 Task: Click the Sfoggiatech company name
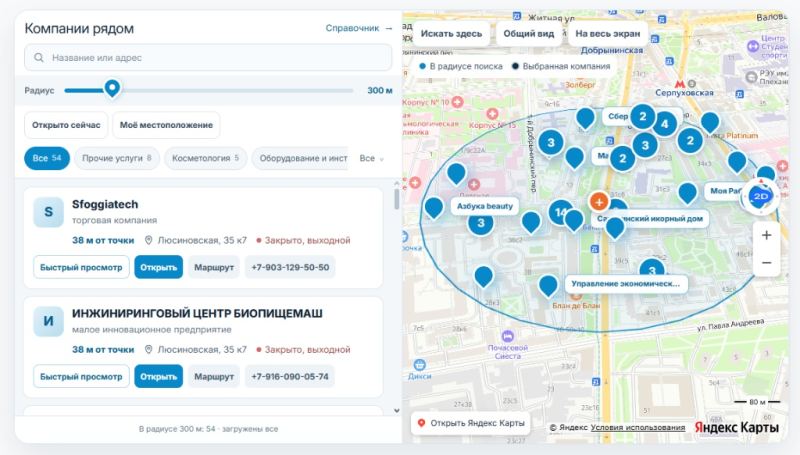[105, 205]
